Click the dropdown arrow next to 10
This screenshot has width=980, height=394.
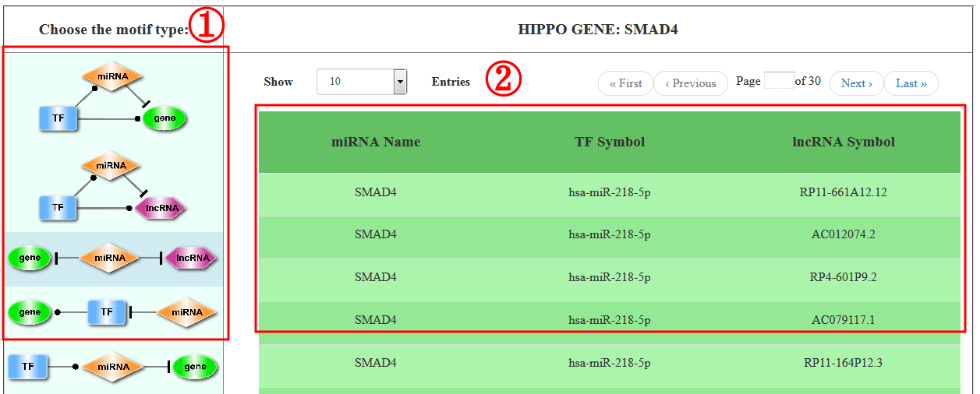click(400, 82)
